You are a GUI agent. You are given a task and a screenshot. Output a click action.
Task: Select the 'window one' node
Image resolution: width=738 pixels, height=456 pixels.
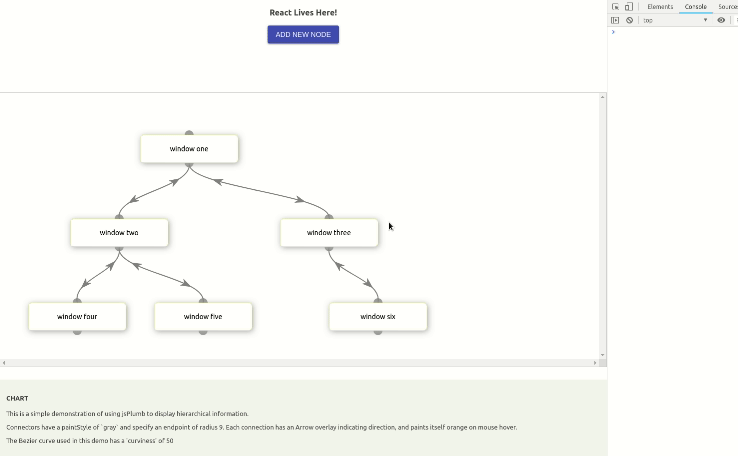pos(189,149)
